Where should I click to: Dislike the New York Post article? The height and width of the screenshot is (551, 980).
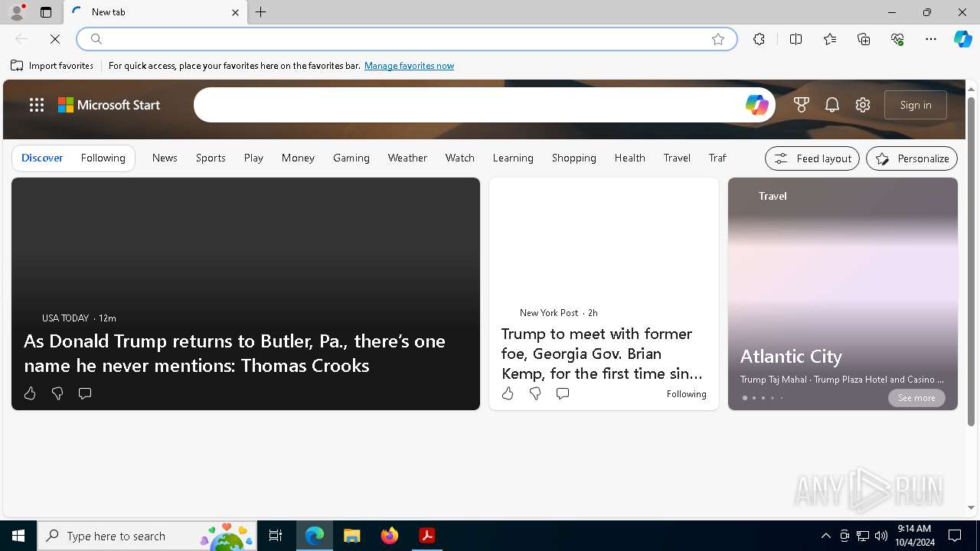coord(535,393)
